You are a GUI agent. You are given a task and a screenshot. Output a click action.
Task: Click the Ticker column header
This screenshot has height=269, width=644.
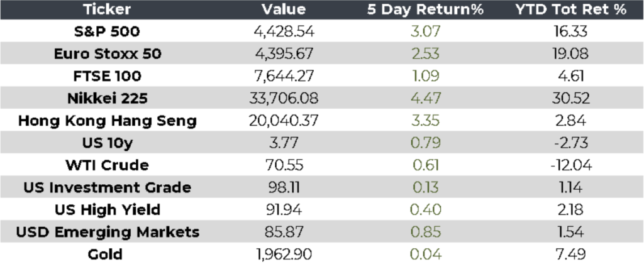(x=108, y=9)
